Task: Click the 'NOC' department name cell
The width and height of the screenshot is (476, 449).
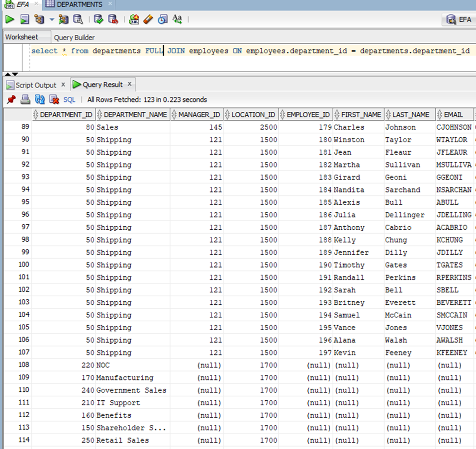Action: pos(133,365)
